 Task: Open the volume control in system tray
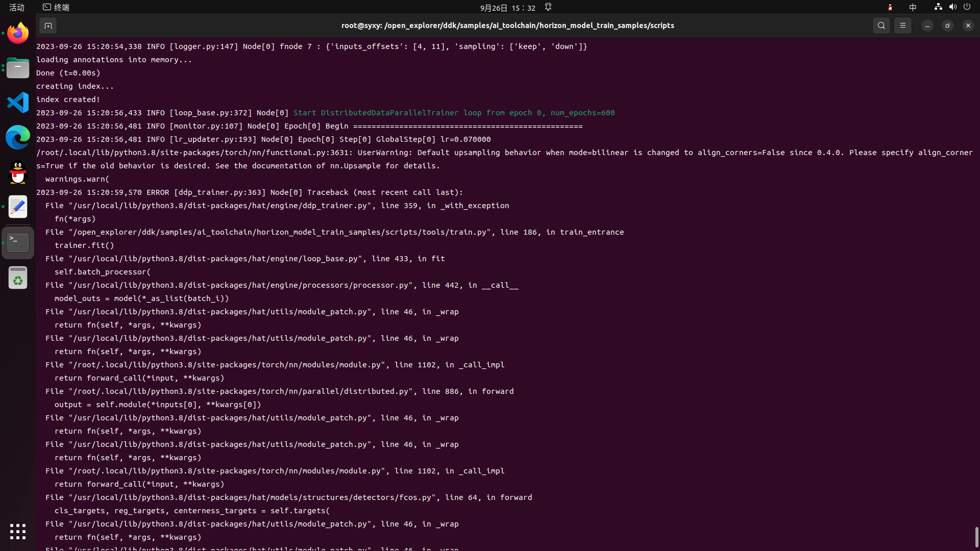(x=952, y=7)
